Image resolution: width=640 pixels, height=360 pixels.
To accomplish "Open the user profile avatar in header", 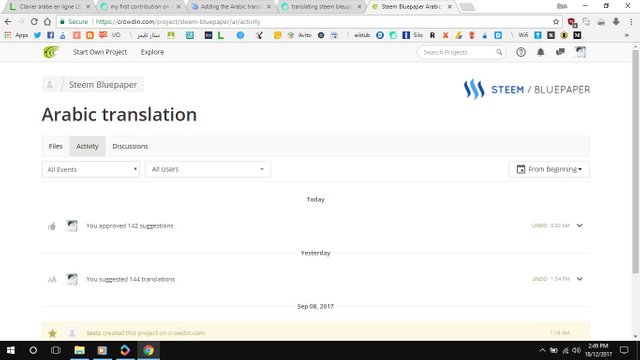I will (580, 52).
